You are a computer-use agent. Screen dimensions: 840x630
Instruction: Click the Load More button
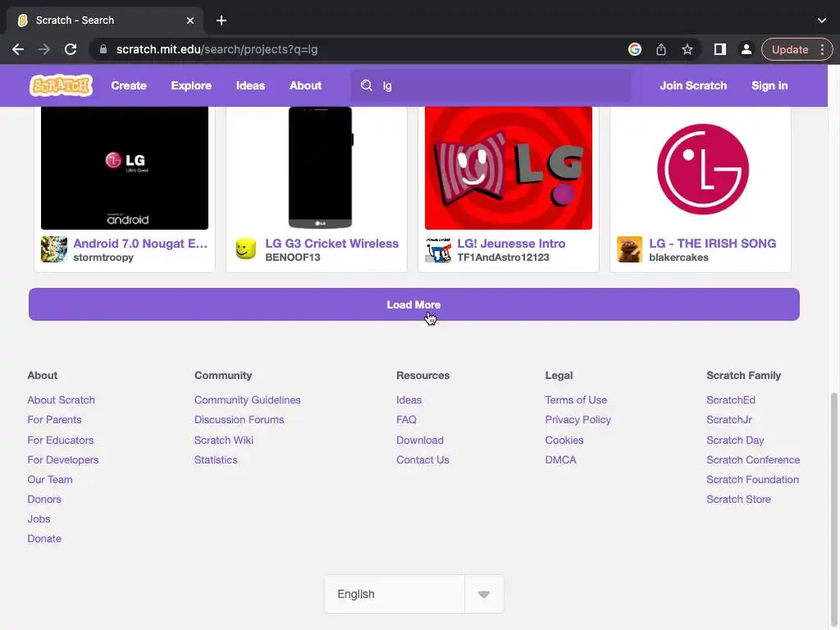pyautogui.click(x=414, y=304)
